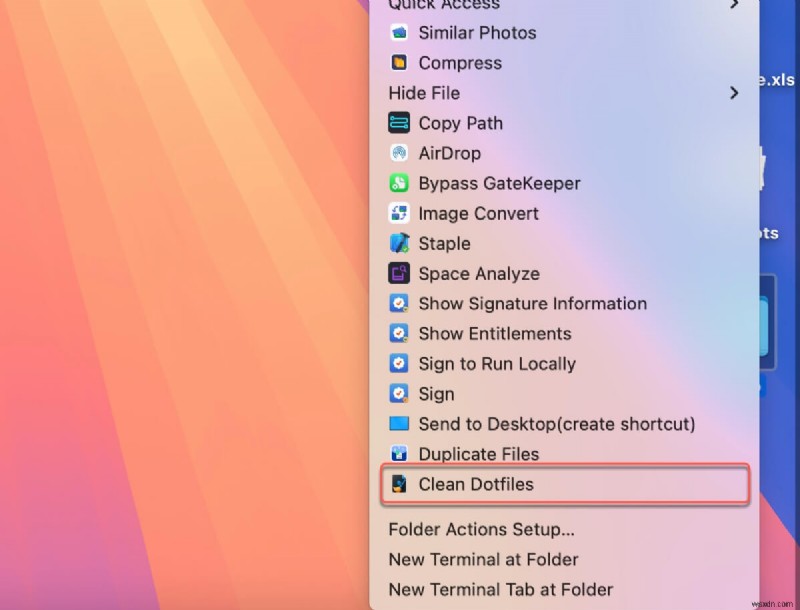The height and width of the screenshot is (610, 800).
Task: Select Space Analyze option
Action: click(564, 273)
